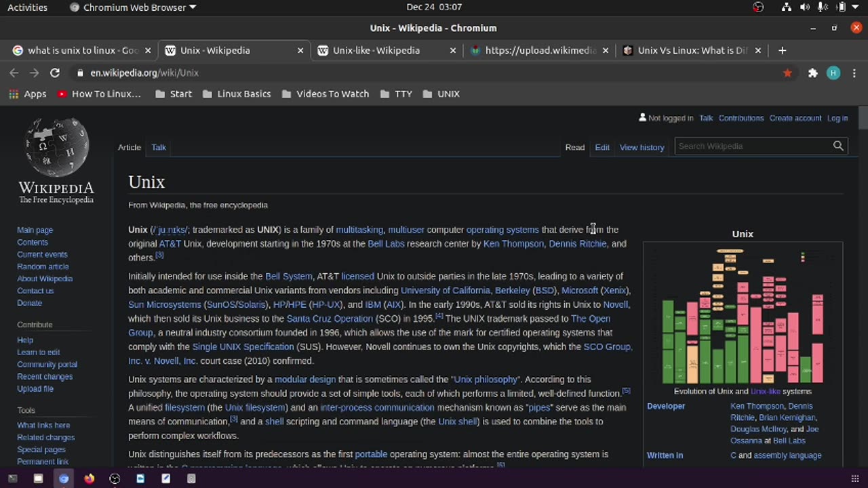The height and width of the screenshot is (488, 868).
Task: Open the Santa Cruz Operation link
Action: point(330,319)
